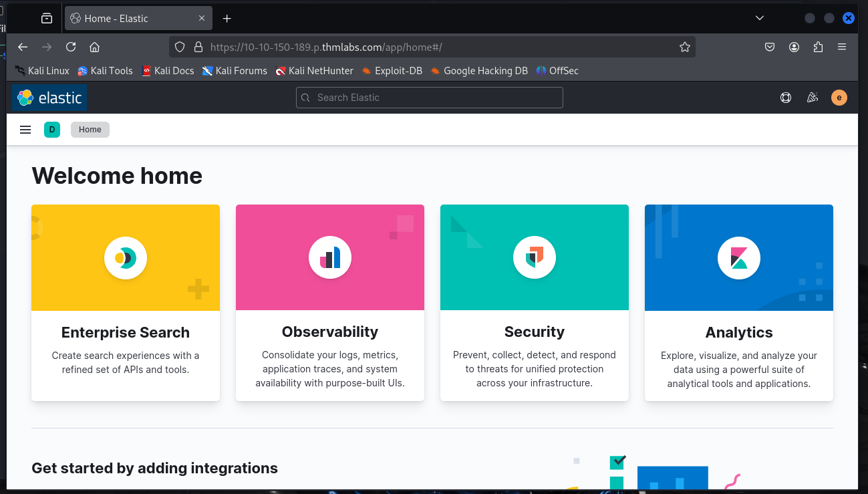
Task: Open the Firefox View icon
Action: pos(47,19)
